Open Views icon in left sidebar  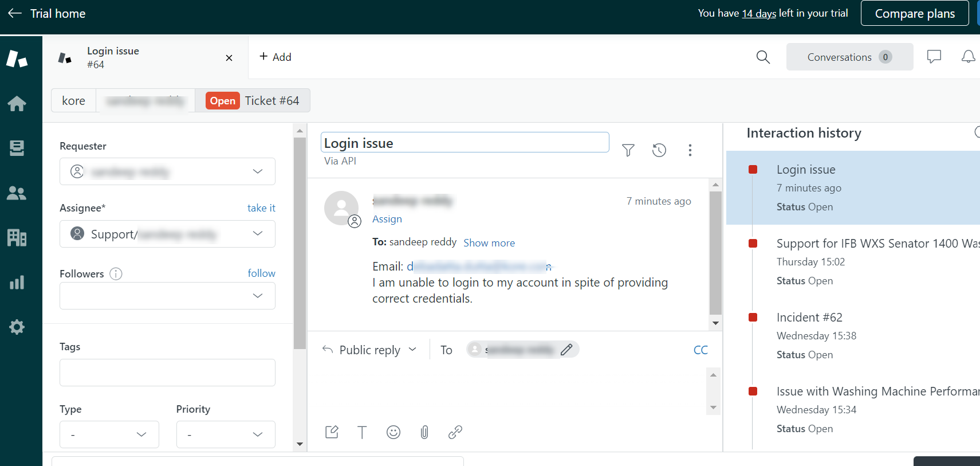17,148
